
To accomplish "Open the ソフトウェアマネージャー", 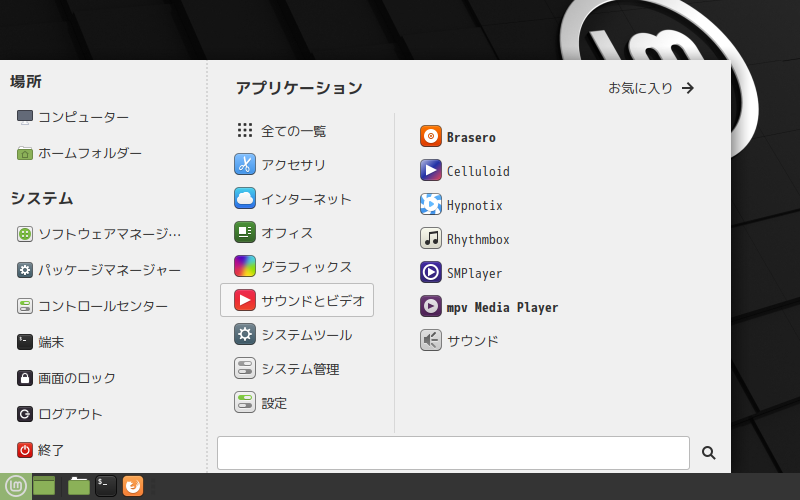I will click(x=98, y=234).
